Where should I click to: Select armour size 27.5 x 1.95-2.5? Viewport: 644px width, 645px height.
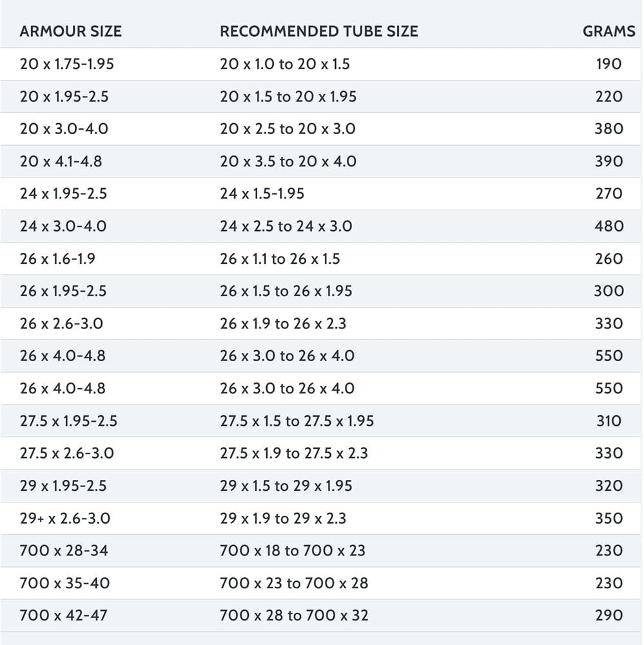68,421
